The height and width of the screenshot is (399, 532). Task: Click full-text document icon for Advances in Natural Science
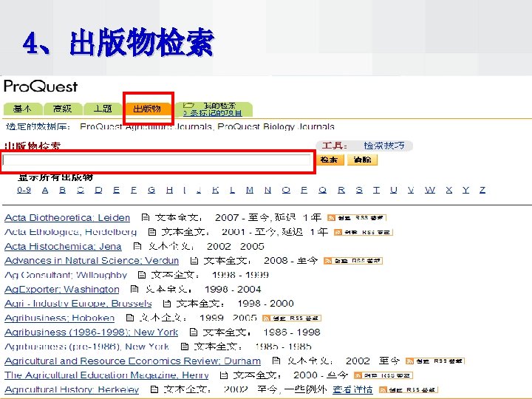coord(194,261)
